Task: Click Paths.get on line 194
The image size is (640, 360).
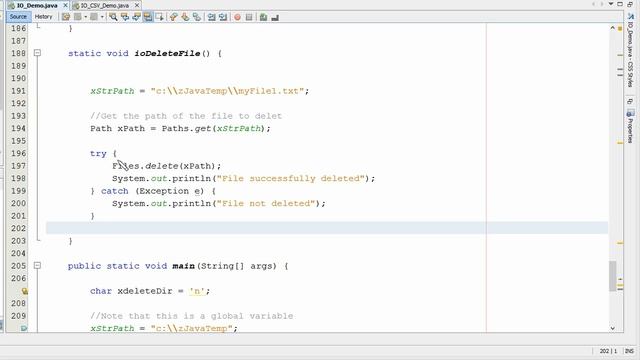Action: (186, 129)
